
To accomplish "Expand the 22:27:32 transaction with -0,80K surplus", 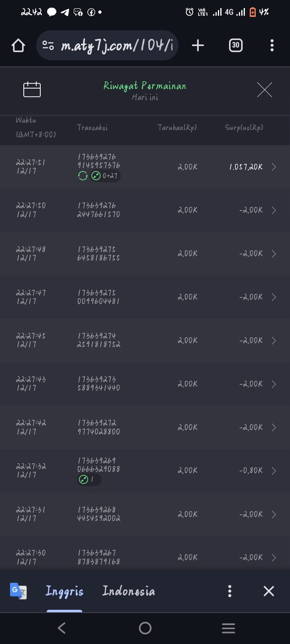I will tap(273, 471).
